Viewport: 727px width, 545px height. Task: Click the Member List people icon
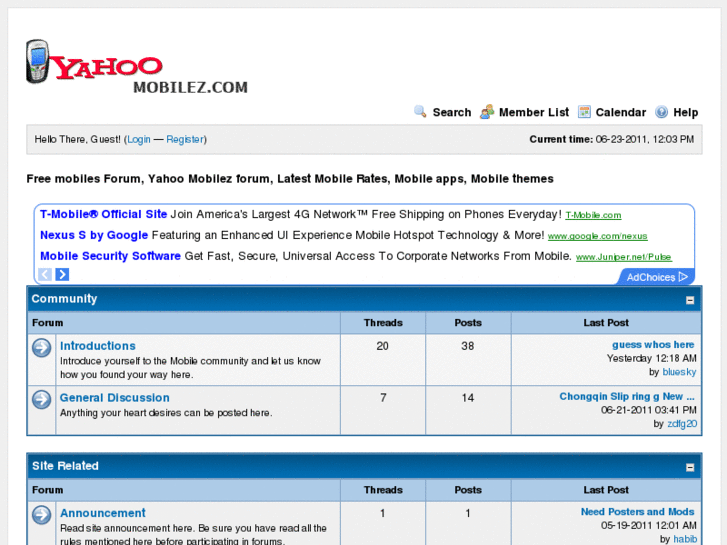[486, 112]
